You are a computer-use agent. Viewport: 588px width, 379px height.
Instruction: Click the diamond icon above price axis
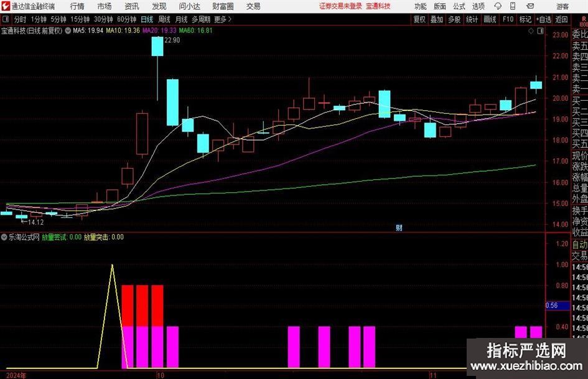pyautogui.click(x=530, y=30)
